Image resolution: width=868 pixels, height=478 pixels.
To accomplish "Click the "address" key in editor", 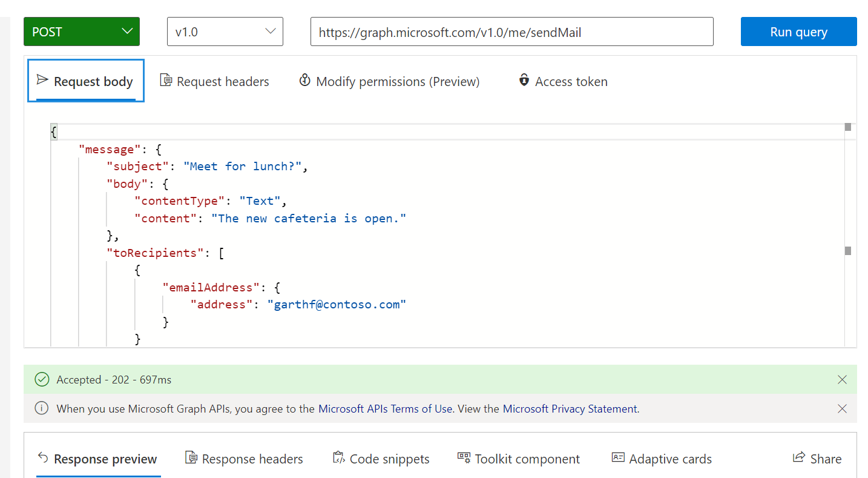I will (221, 305).
